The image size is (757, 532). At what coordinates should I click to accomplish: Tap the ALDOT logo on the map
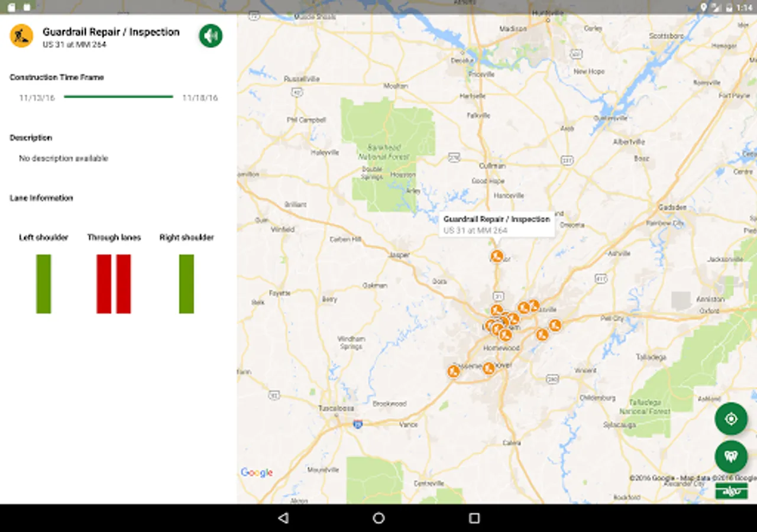732,491
